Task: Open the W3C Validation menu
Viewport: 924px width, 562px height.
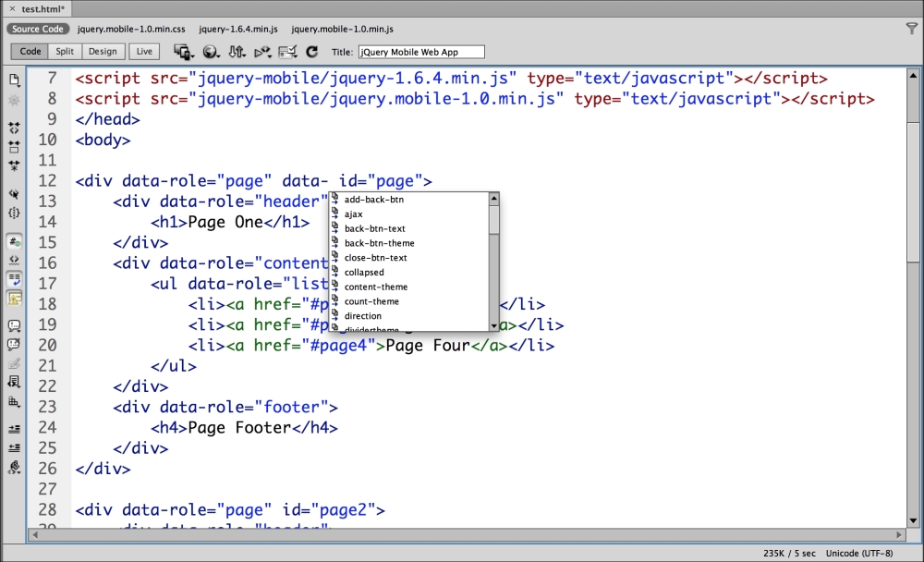Action: point(262,52)
